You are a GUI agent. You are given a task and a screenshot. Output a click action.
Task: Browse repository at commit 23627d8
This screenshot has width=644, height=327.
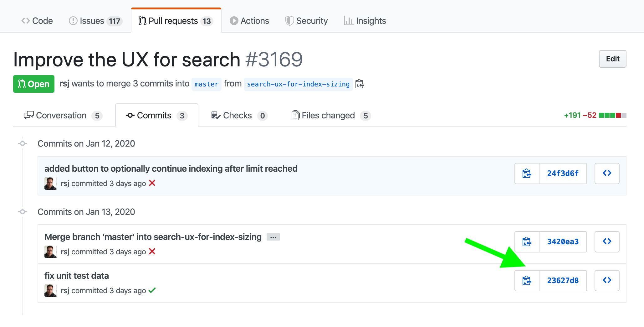click(x=607, y=280)
